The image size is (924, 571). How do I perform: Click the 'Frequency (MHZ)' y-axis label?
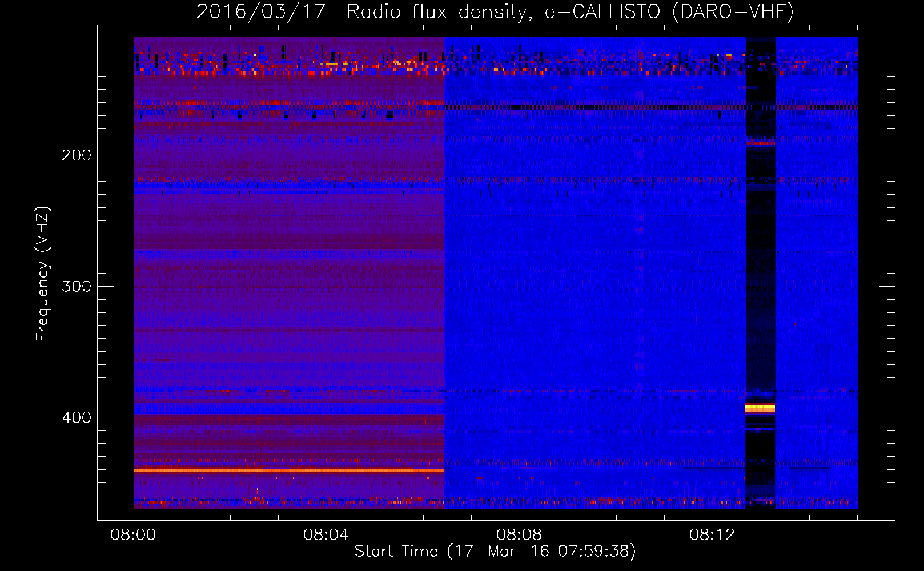tap(43, 274)
